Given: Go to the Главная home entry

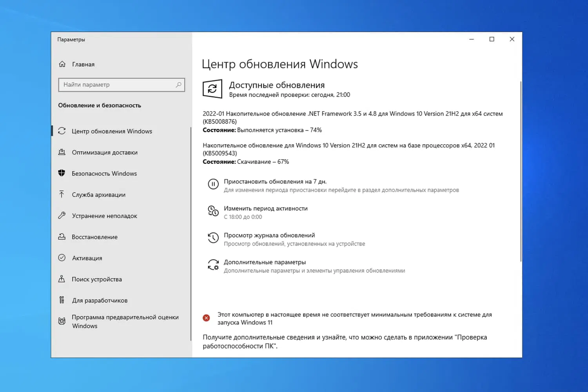Looking at the screenshot, I should point(83,64).
